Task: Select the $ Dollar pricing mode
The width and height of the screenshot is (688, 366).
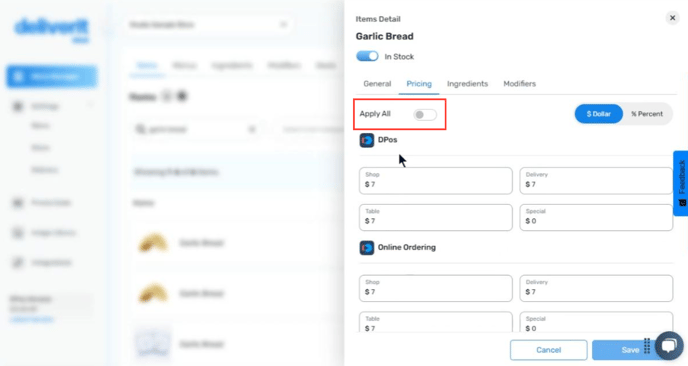Action: (x=598, y=114)
